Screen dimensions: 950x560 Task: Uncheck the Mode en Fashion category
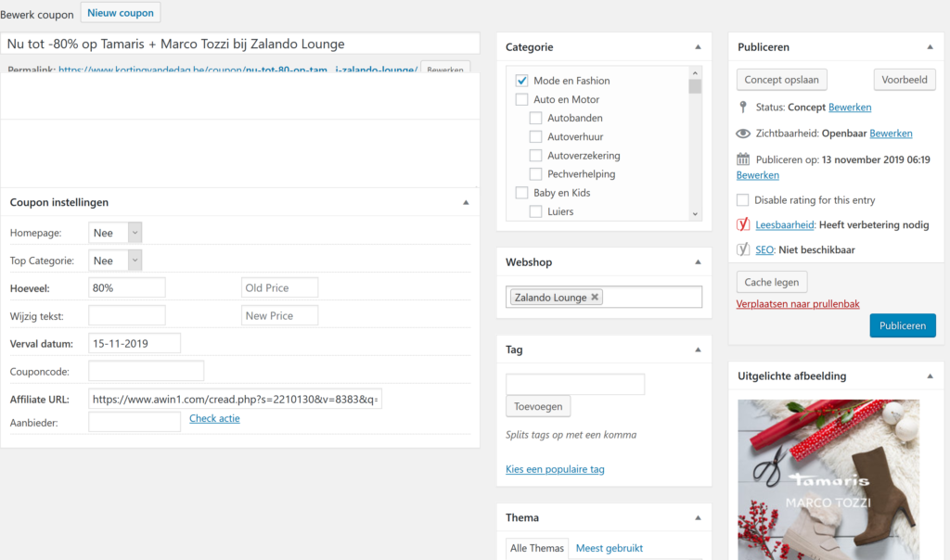pos(521,81)
